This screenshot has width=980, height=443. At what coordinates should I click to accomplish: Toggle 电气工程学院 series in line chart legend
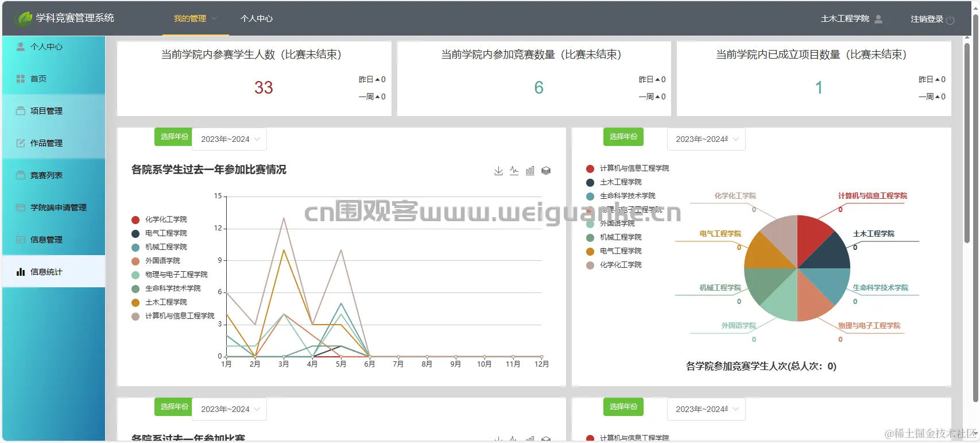pyautogui.click(x=159, y=233)
